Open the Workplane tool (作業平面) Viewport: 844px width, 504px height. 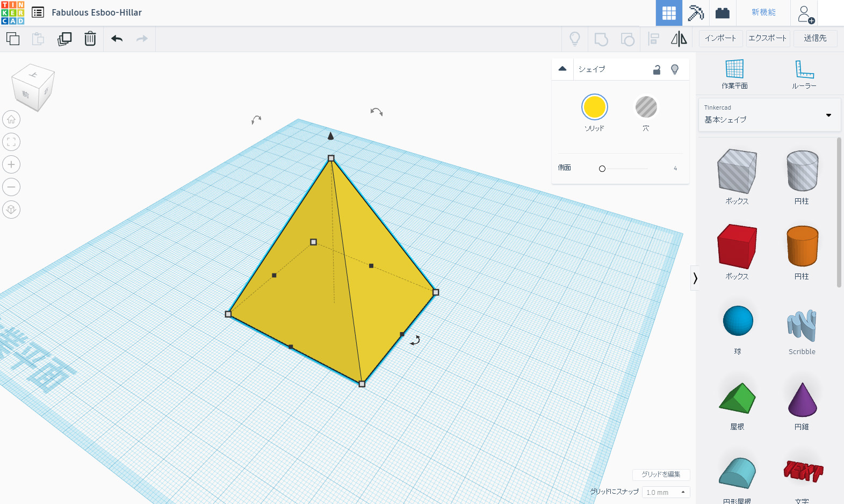coord(734,74)
